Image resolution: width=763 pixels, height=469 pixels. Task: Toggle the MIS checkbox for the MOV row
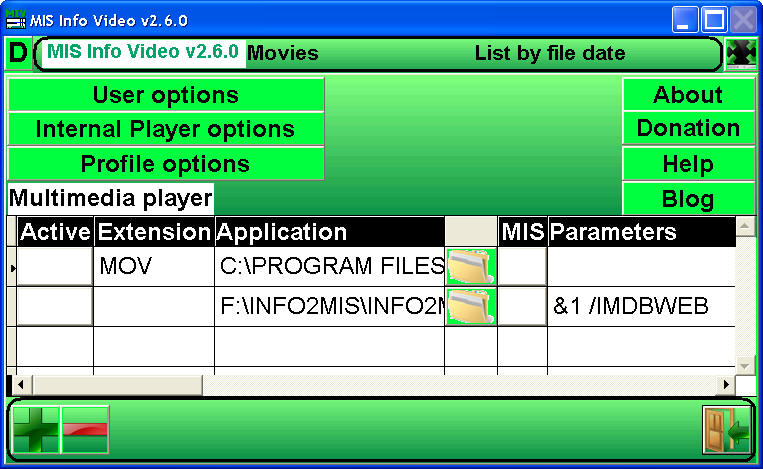click(522, 266)
